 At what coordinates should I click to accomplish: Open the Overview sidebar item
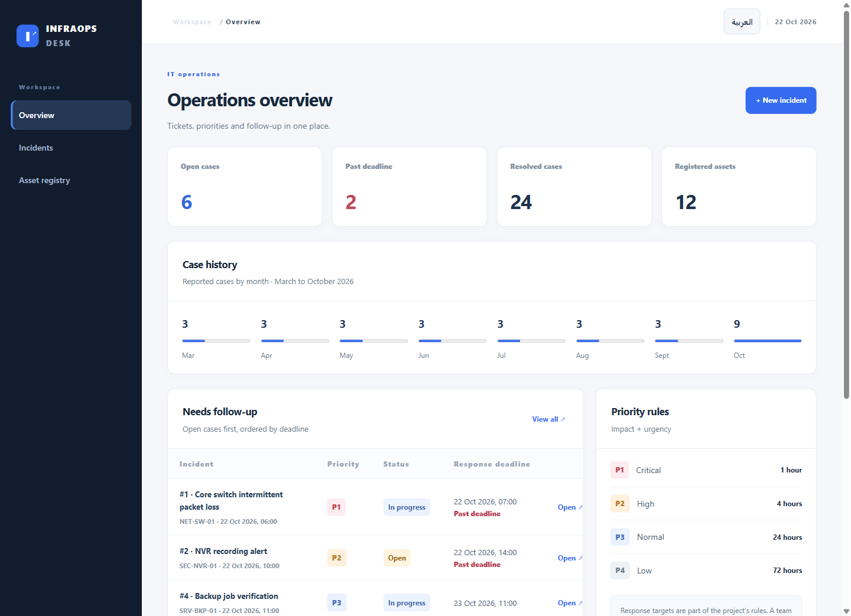[x=71, y=115]
